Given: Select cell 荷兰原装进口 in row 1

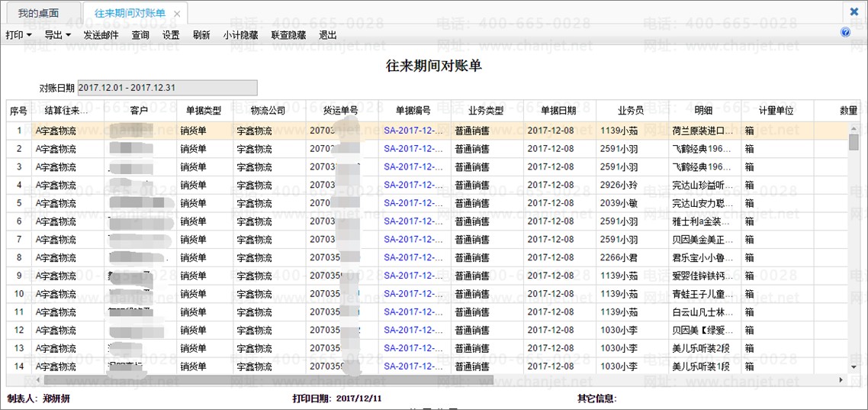Looking at the screenshot, I should (705, 131).
